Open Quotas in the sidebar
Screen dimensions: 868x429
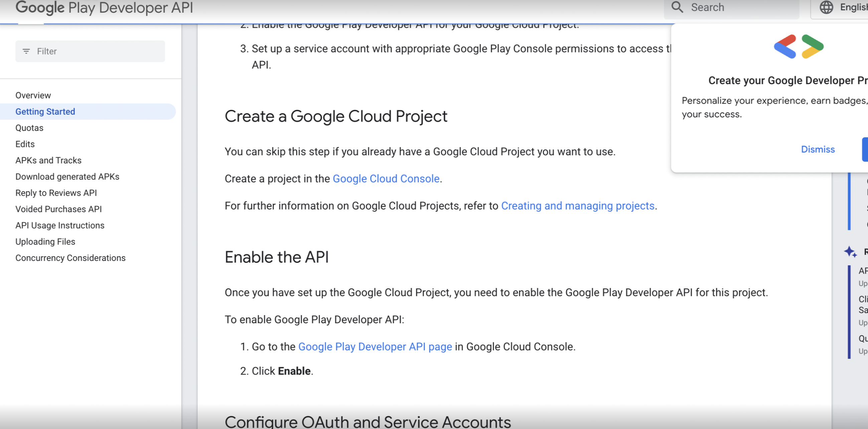click(x=29, y=128)
